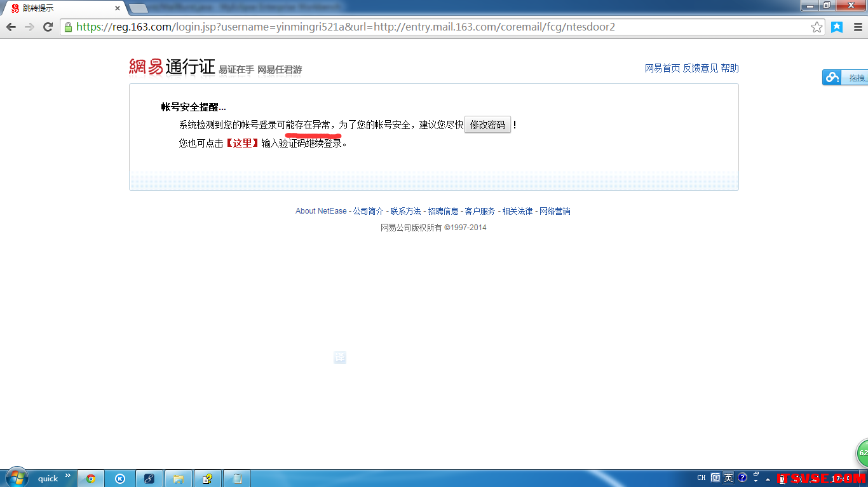Viewport: 868px width, 487px height.
Task: Click the 【这里】 link to continue login
Action: pyautogui.click(x=243, y=143)
